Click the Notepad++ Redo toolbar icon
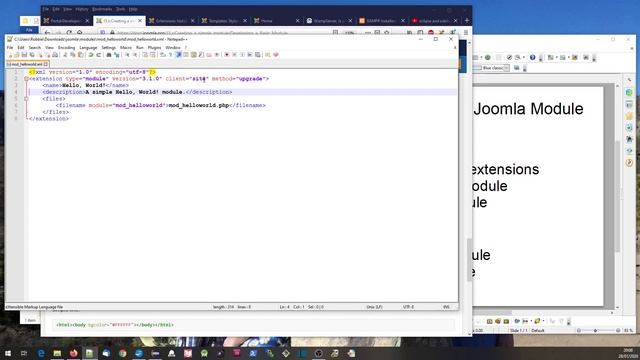 point(98,55)
